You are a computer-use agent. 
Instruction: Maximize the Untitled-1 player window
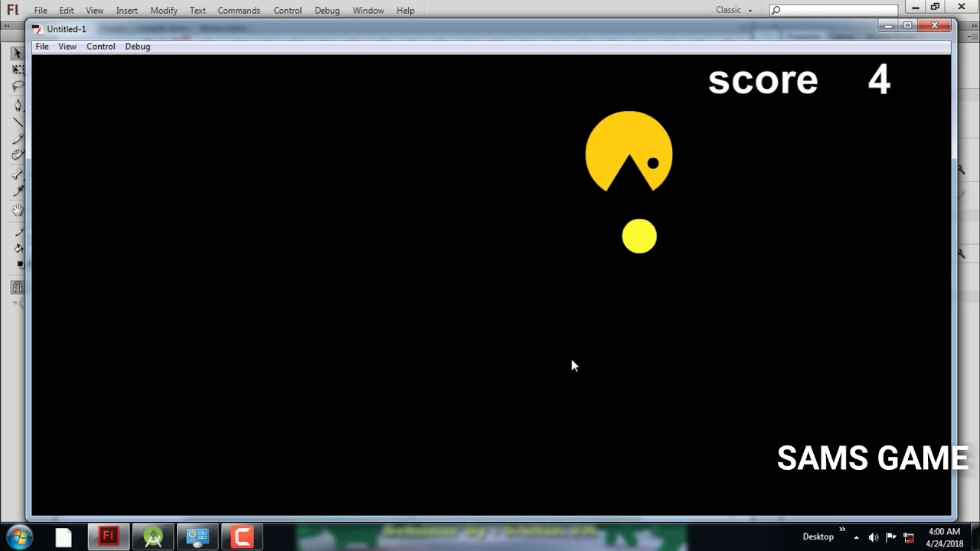908,26
